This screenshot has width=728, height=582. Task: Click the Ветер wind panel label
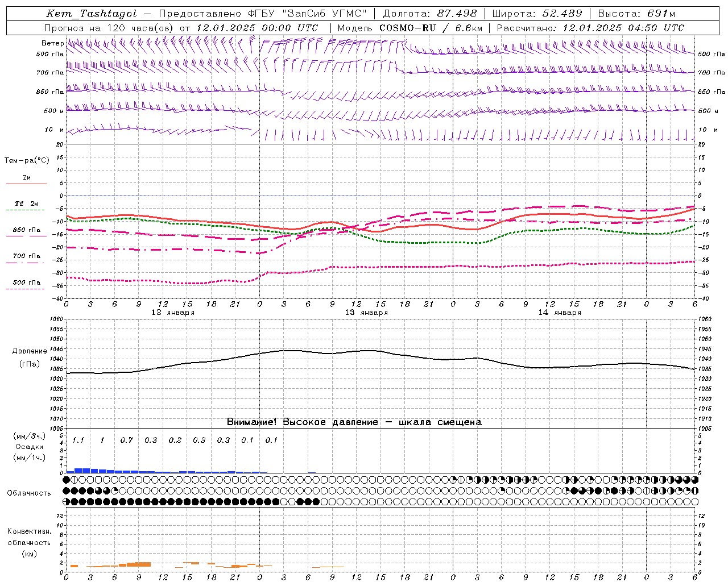53,43
